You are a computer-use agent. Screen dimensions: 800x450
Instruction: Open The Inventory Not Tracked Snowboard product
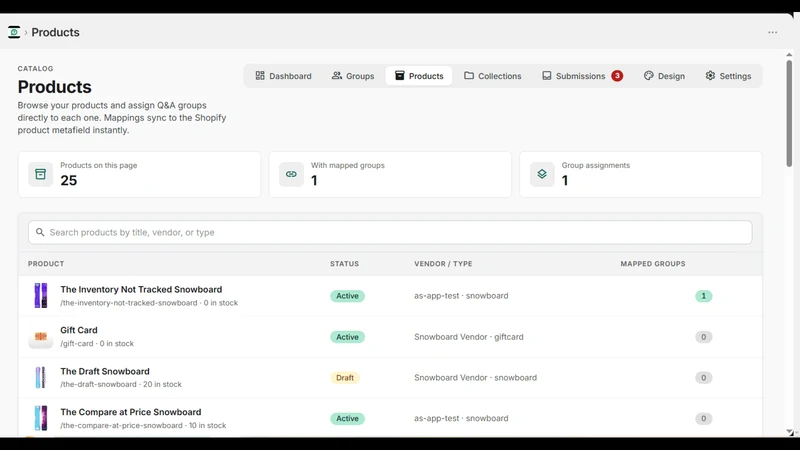click(x=141, y=289)
